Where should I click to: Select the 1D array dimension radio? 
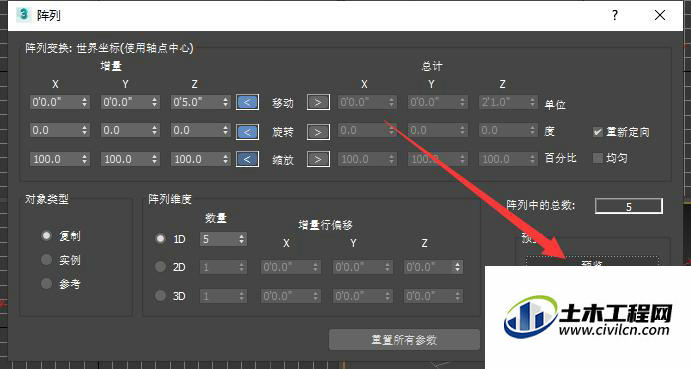click(160, 239)
